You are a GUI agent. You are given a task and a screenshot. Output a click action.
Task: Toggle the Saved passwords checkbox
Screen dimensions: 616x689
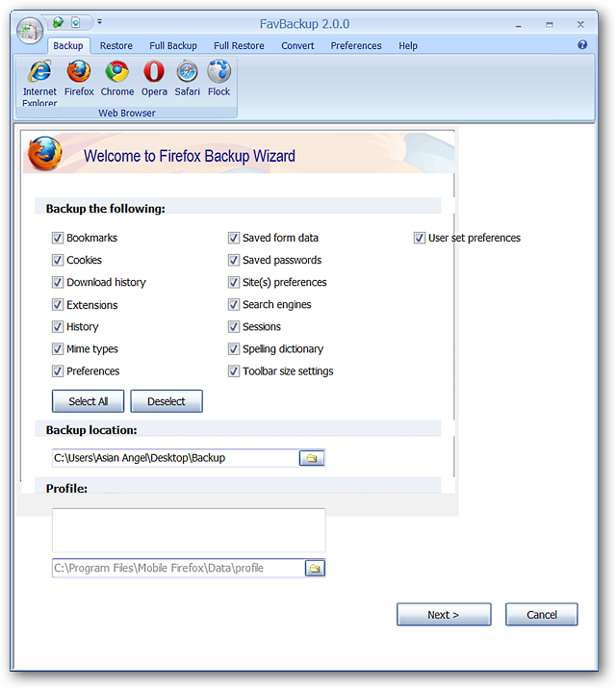point(233,260)
